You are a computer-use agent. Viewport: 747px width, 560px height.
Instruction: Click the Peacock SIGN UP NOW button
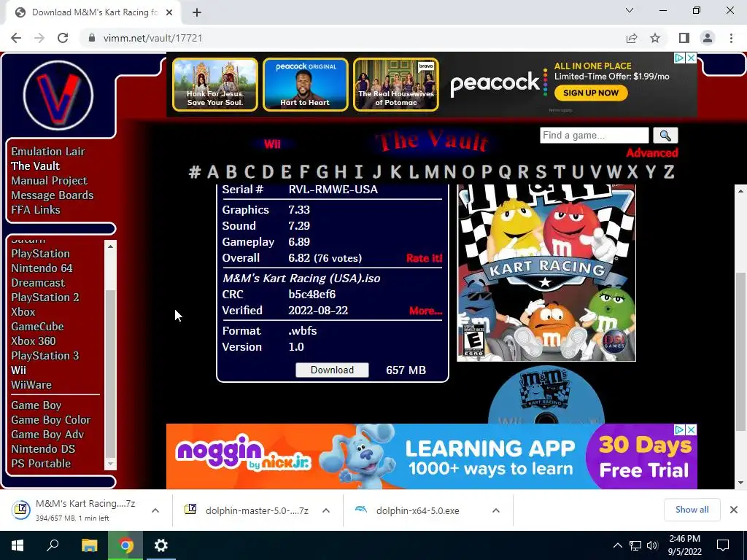[x=591, y=93]
